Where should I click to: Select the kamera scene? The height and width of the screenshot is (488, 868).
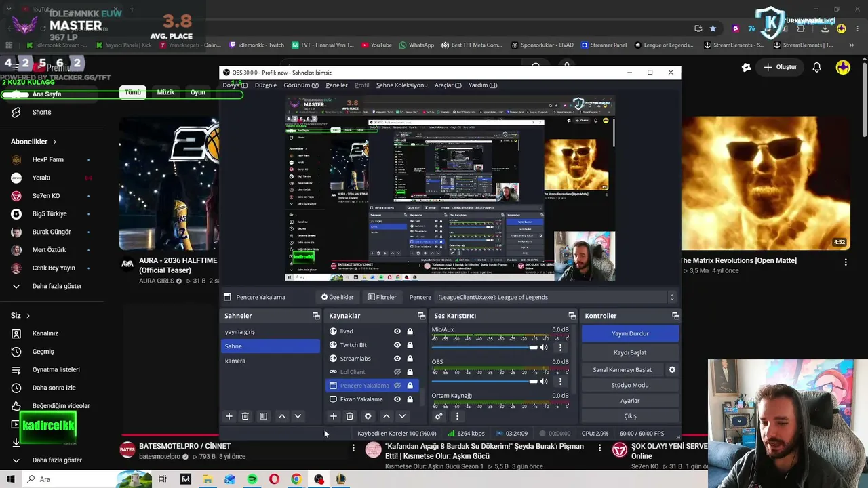tap(271, 361)
